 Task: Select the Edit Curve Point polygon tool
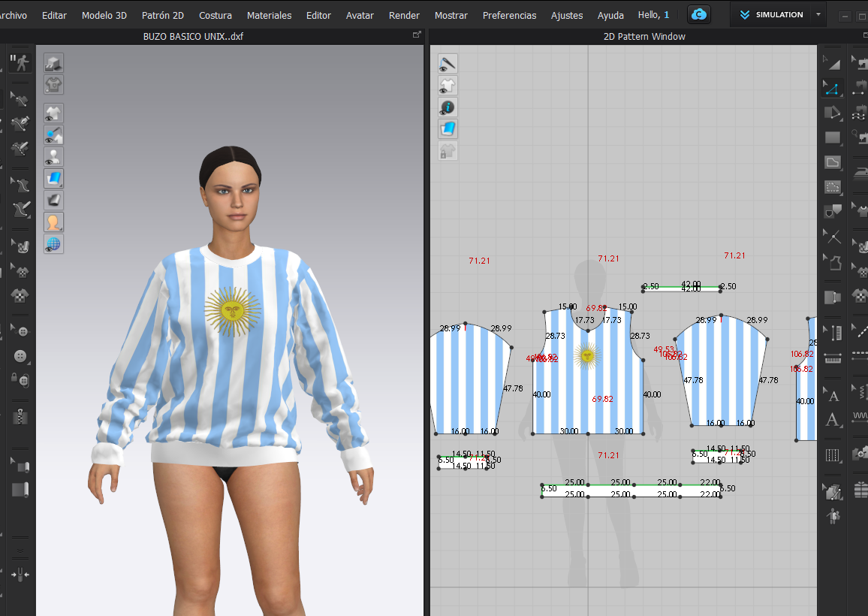click(832, 89)
